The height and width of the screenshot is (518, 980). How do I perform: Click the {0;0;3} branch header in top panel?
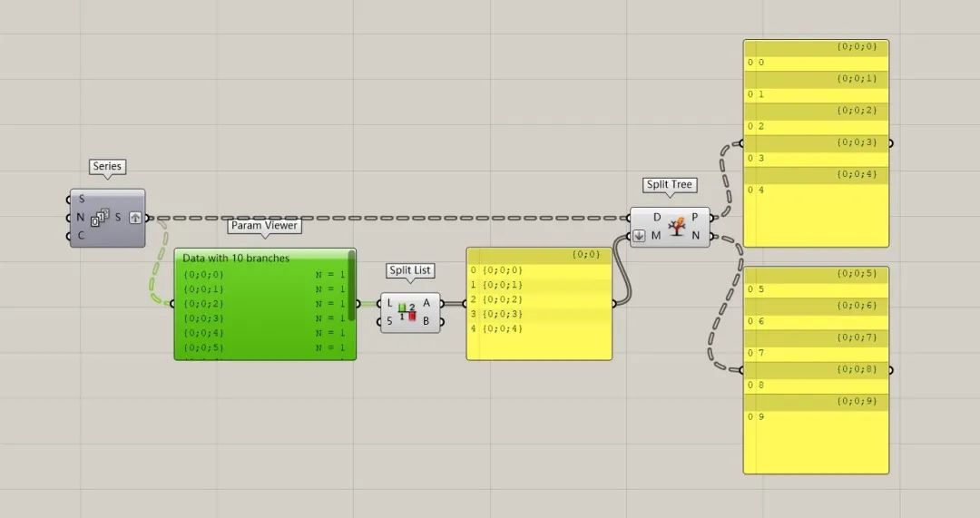[816, 143]
